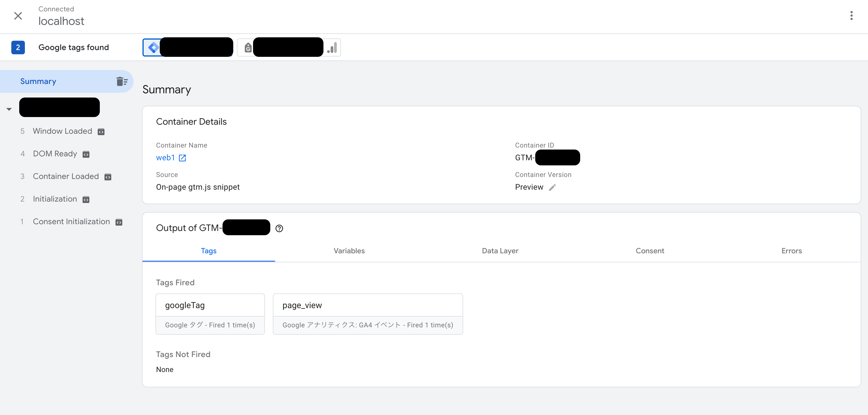Click the code icon beside Window Loaded
868x415 pixels.
[x=101, y=132]
